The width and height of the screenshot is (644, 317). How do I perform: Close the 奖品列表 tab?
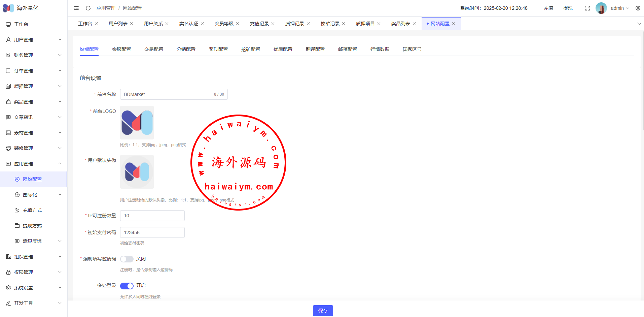[414, 24]
